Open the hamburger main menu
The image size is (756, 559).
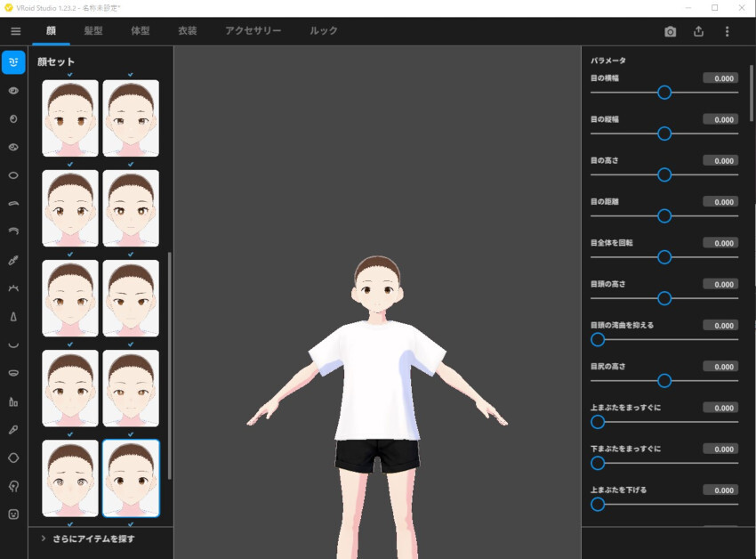click(x=15, y=31)
